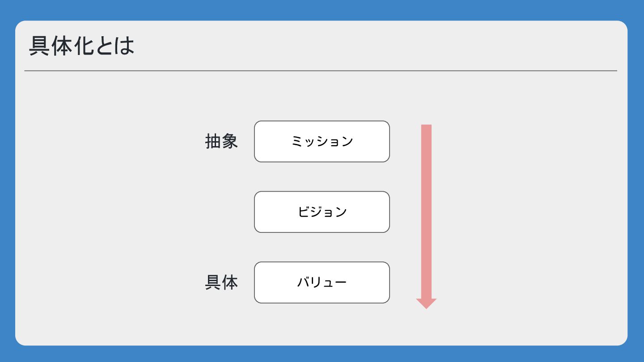Select the right edge of the バリュー box
Viewport: 644px width, 362px height.
(390, 282)
